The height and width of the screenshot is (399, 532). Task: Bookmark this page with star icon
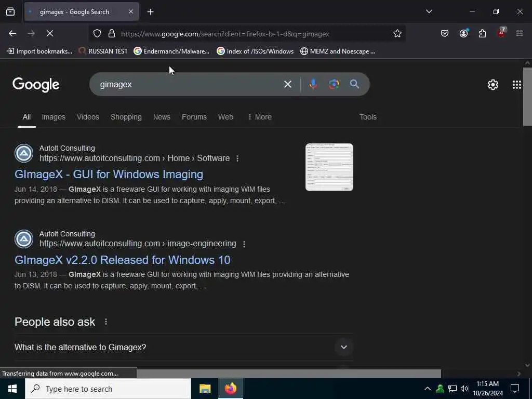(397, 33)
